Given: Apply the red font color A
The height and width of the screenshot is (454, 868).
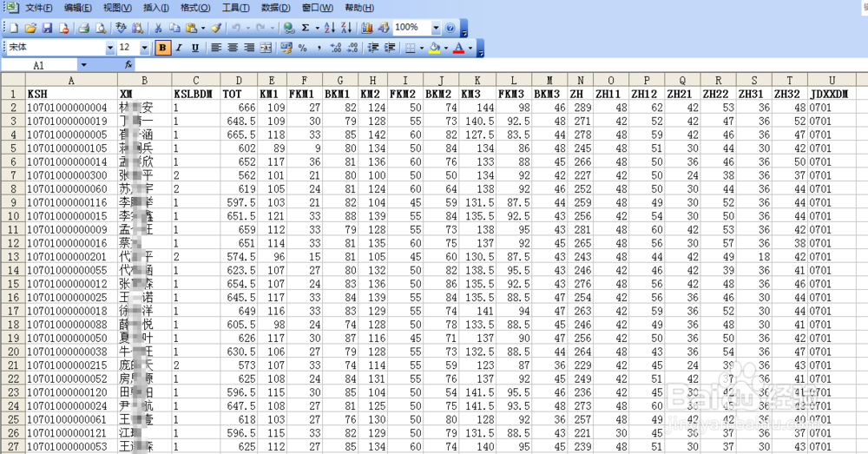Looking at the screenshot, I should 459,48.
